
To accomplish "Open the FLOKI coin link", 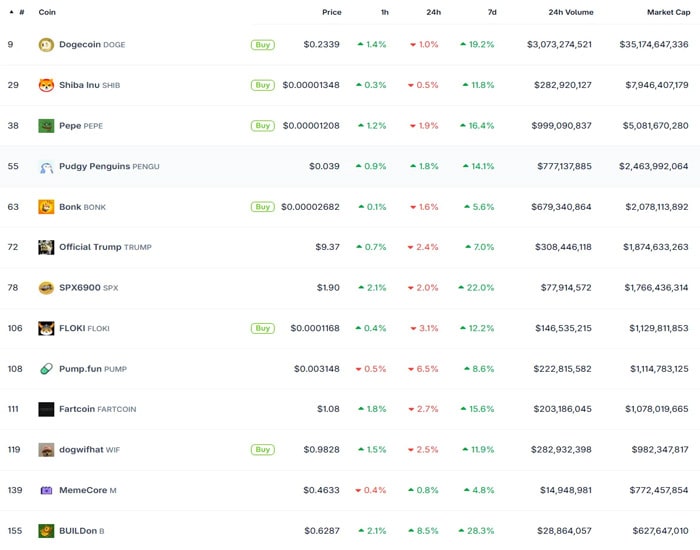I will [84, 329].
